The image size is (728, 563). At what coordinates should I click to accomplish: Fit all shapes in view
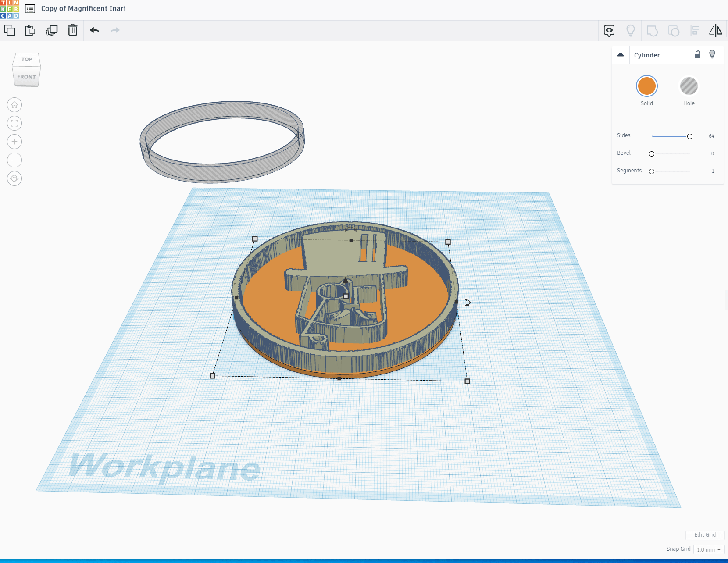tap(14, 123)
